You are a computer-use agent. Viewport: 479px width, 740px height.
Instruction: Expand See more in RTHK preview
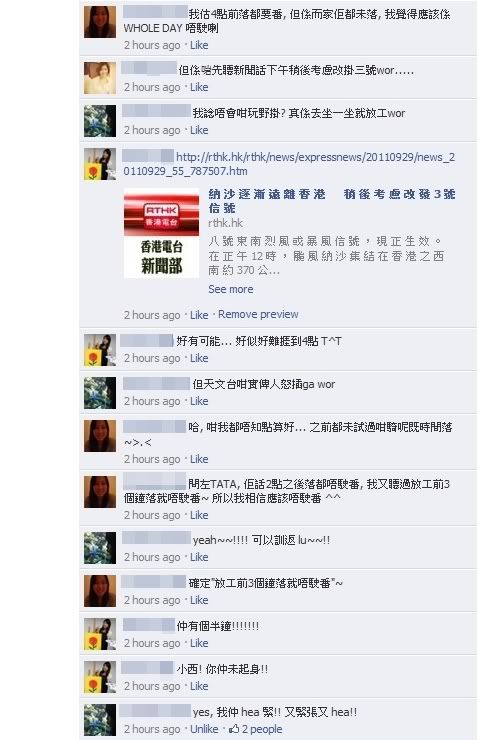click(231, 289)
